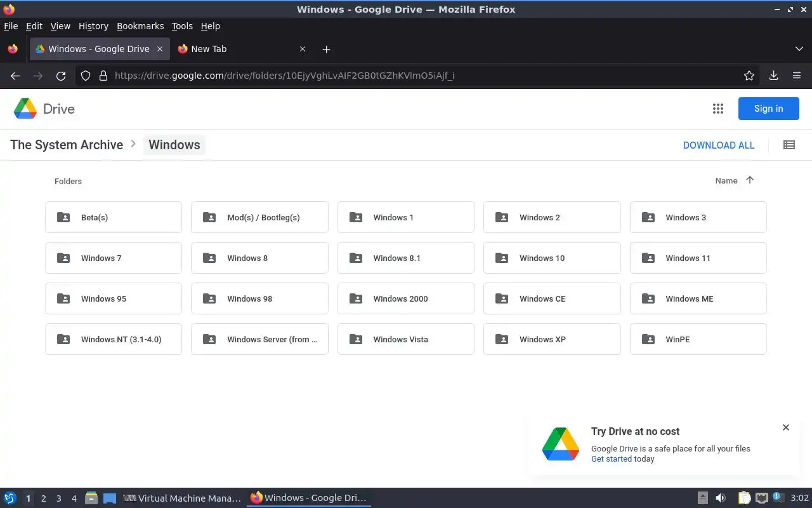Open the Windows ME folder
This screenshot has height=508, width=812.
click(698, 298)
